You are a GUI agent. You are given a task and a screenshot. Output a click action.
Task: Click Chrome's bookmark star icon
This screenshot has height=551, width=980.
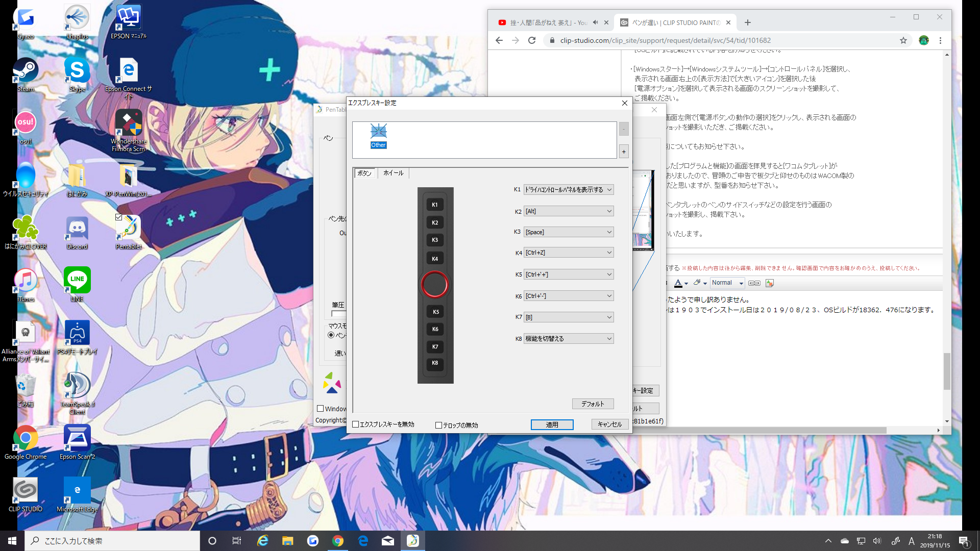click(903, 40)
